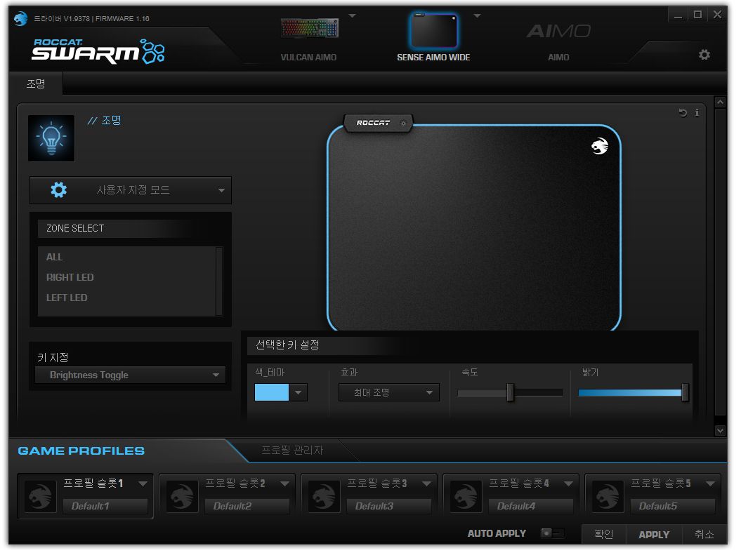Image resolution: width=741 pixels, height=560 pixels.
Task: Click the ROCCAT controller module on the mousepad
Action: 379,124
